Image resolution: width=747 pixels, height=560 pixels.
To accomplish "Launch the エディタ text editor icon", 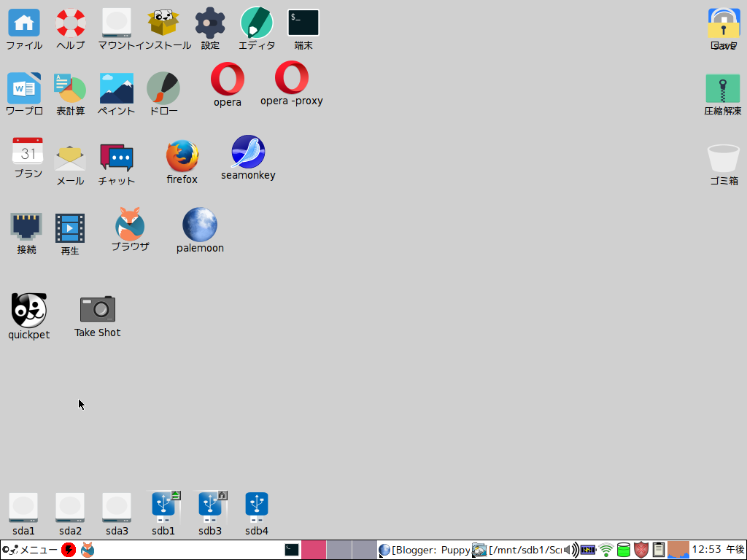I will 257,23.
